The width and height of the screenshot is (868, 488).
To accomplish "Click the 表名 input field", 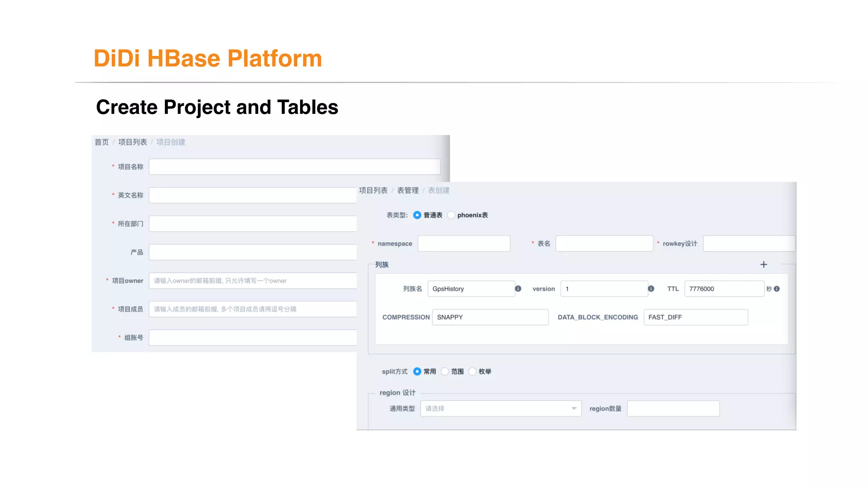I will coord(604,244).
